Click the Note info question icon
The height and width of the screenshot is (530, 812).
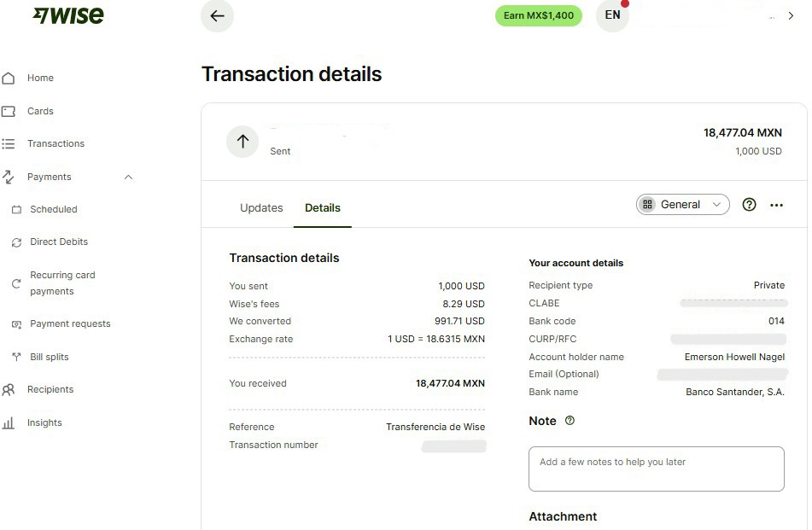[570, 420]
